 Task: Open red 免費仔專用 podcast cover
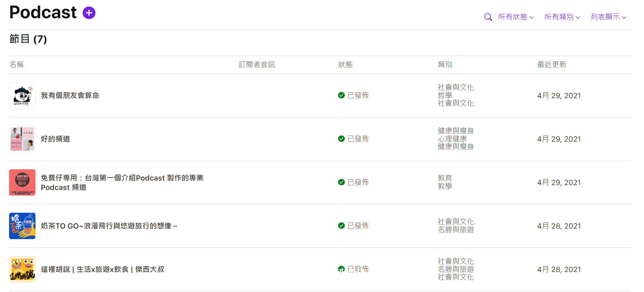[x=22, y=182]
